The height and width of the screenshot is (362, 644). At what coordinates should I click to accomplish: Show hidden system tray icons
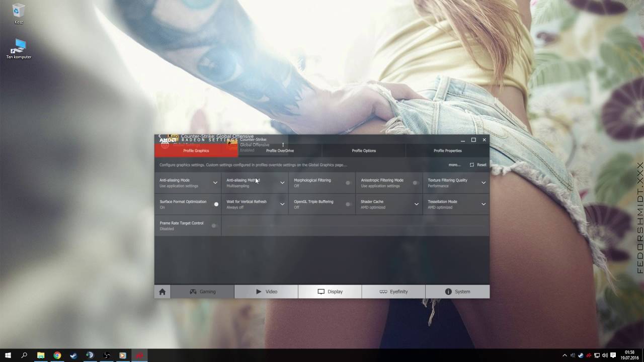[x=565, y=355]
